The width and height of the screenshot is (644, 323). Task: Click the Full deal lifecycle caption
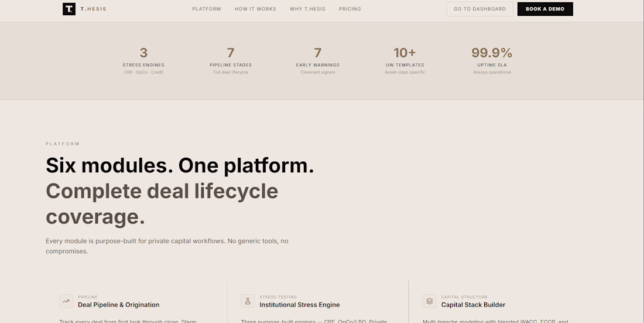pos(231,73)
